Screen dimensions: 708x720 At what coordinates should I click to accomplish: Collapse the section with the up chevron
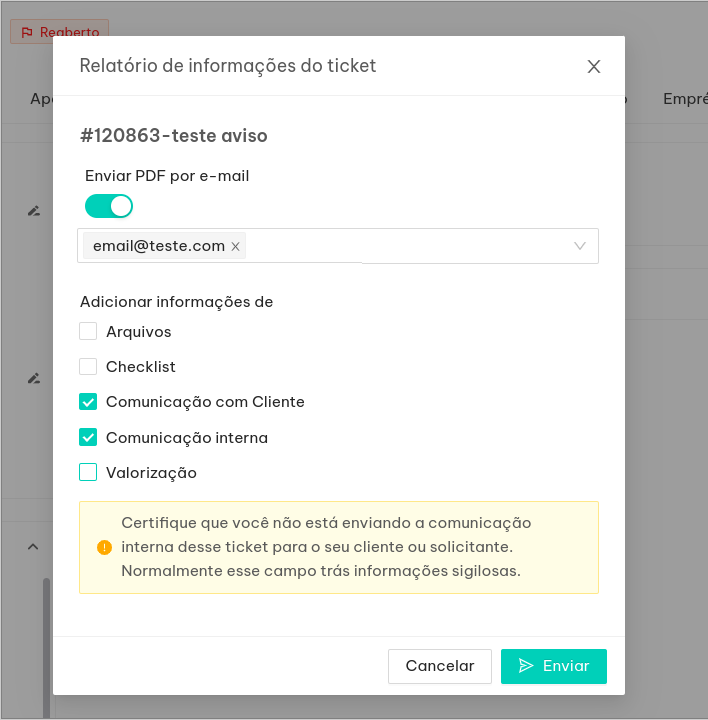33,546
